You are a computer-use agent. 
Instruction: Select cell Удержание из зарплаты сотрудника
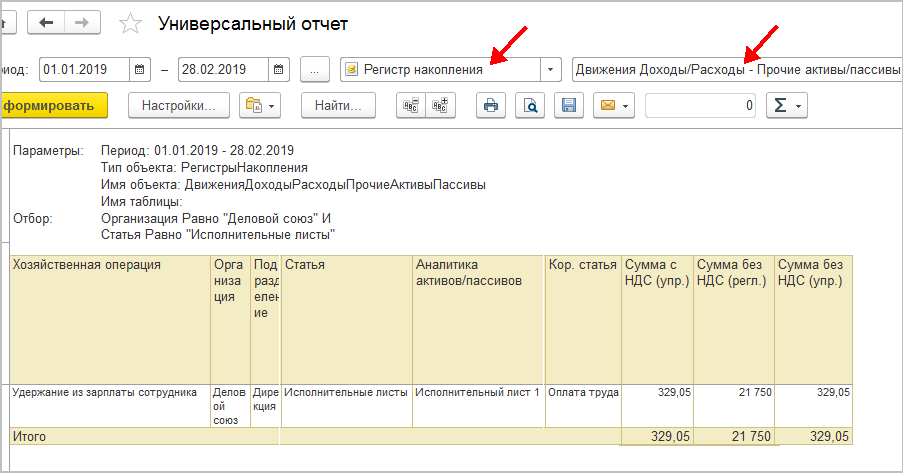(x=110, y=406)
